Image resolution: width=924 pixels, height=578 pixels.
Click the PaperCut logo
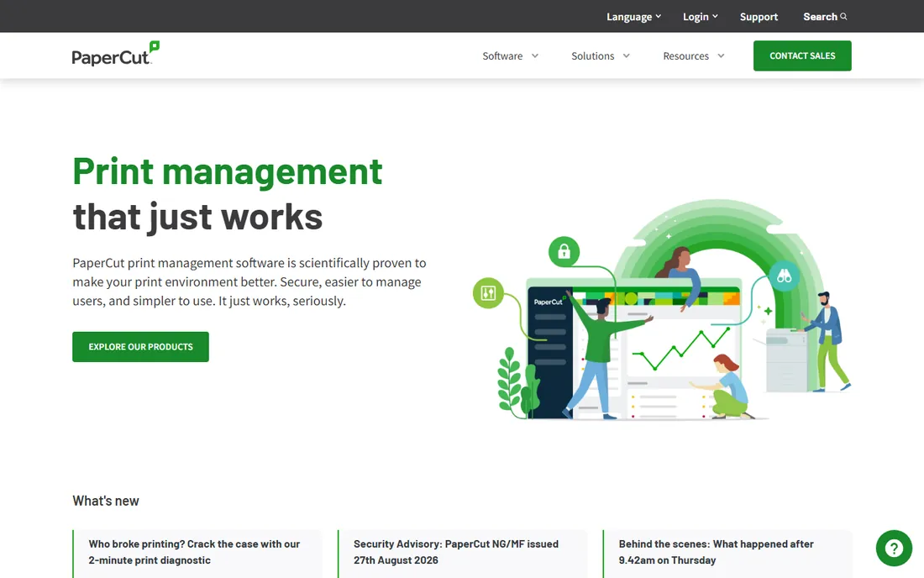coord(116,54)
